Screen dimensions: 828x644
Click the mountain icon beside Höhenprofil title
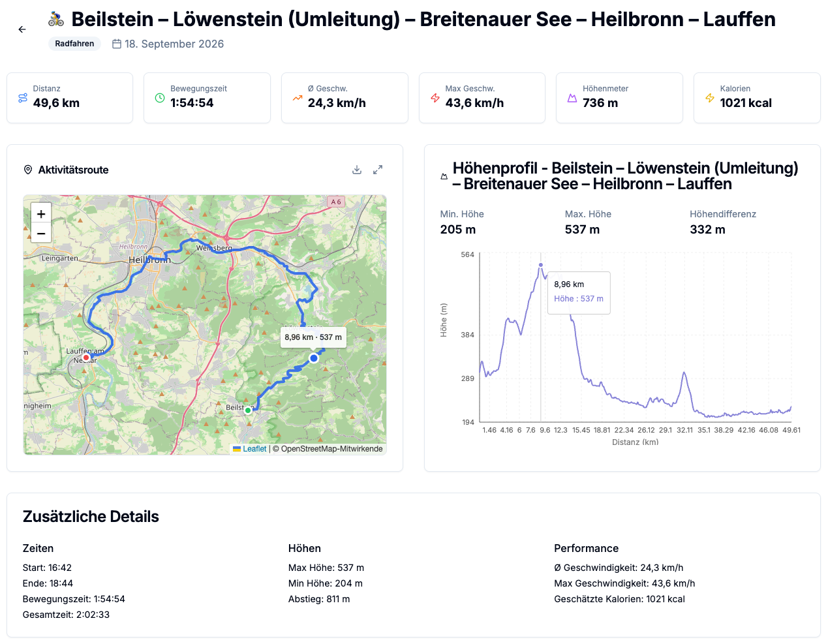(444, 176)
